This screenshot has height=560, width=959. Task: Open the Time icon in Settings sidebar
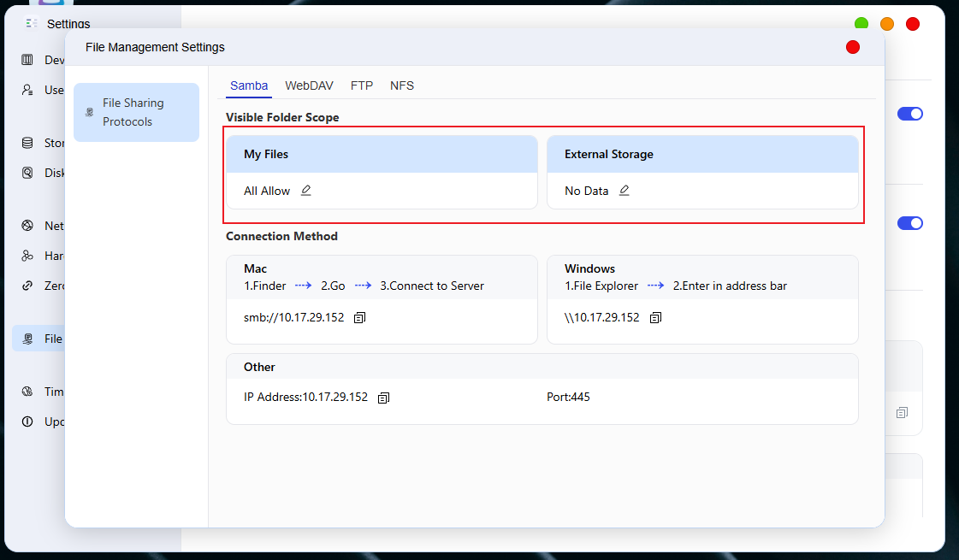tap(27, 392)
